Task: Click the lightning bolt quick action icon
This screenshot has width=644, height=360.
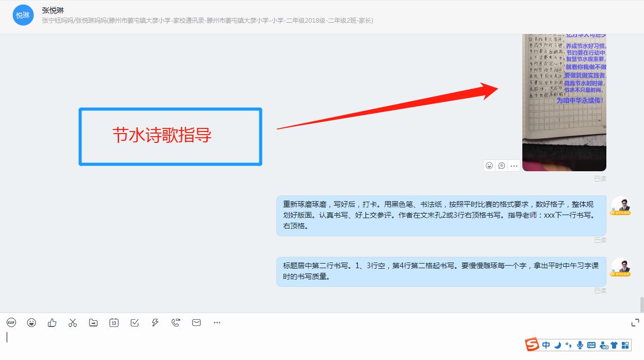Action: click(155, 322)
